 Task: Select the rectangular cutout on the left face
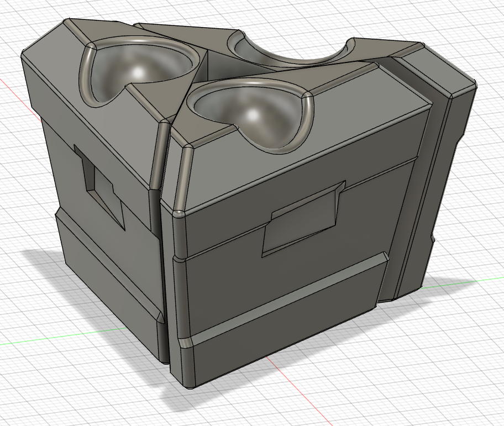pyautogui.click(x=99, y=187)
